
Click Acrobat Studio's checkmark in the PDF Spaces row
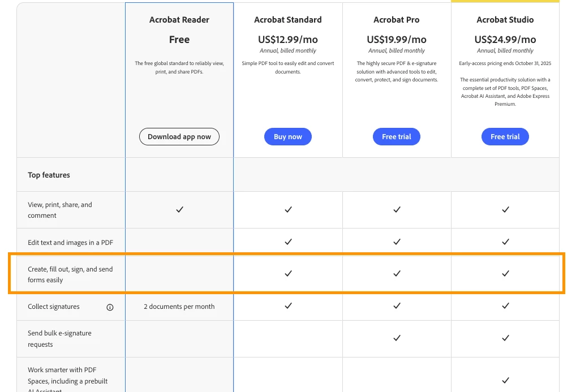tap(505, 380)
